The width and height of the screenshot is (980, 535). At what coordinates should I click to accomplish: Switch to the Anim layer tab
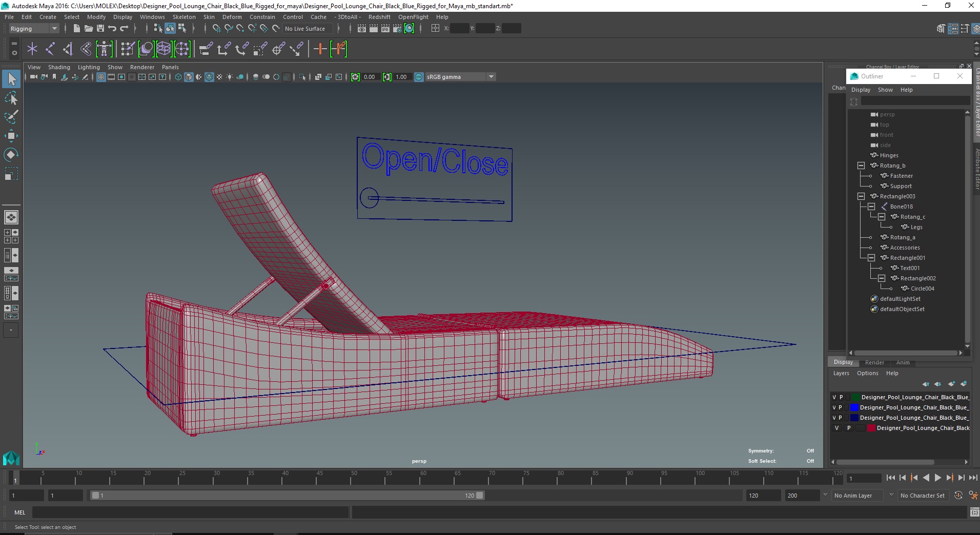pyautogui.click(x=903, y=362)
